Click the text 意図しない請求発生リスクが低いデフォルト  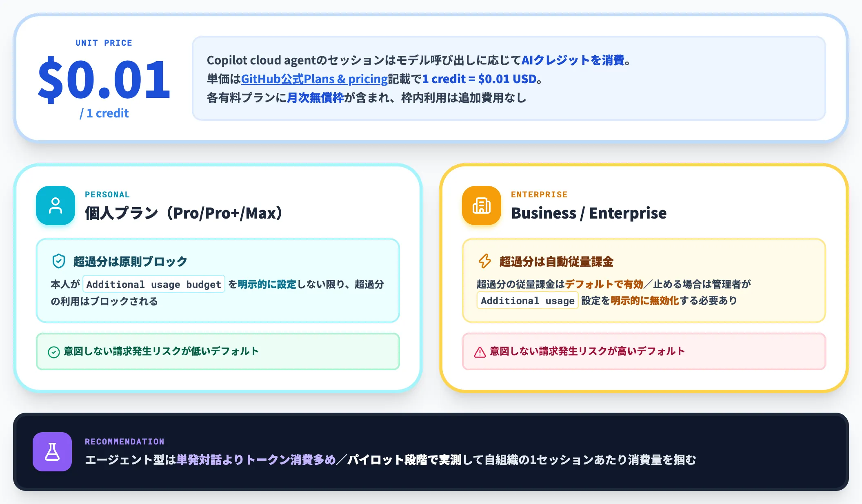pyautogui.click(x=161, y=351)
